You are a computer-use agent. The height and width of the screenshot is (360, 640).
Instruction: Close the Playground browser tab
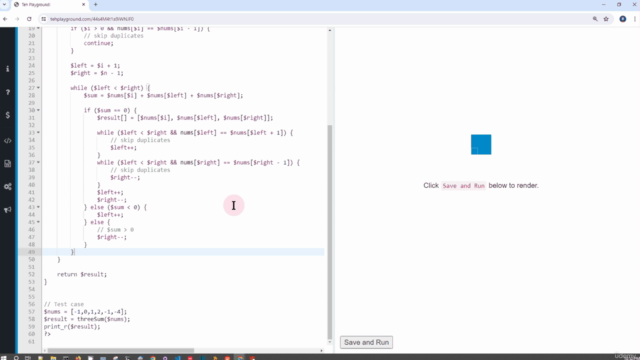click(x=83, y=4)
